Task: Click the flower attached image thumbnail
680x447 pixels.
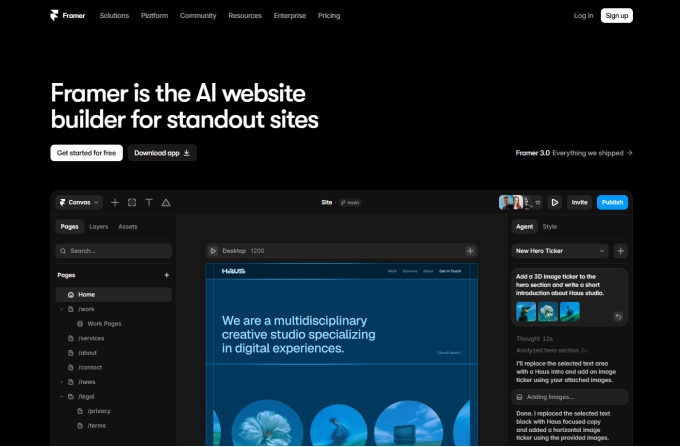Action: coord(548,312)
